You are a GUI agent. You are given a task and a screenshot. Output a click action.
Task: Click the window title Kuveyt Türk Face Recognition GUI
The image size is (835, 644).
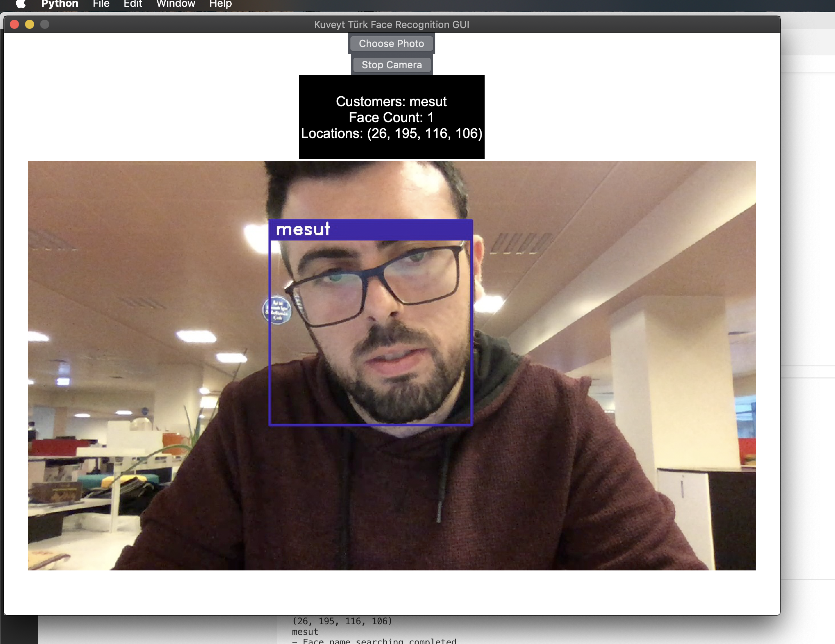click(x=391, y=25)
